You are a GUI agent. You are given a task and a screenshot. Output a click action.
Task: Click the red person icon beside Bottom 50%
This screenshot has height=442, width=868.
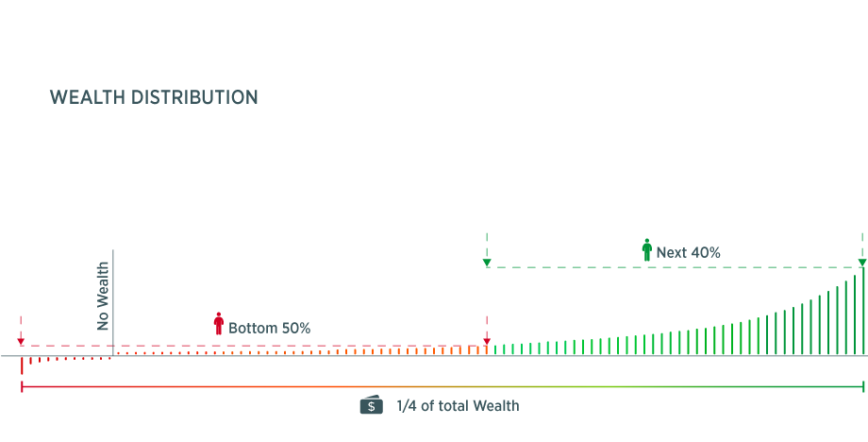(x=219, y=324)
